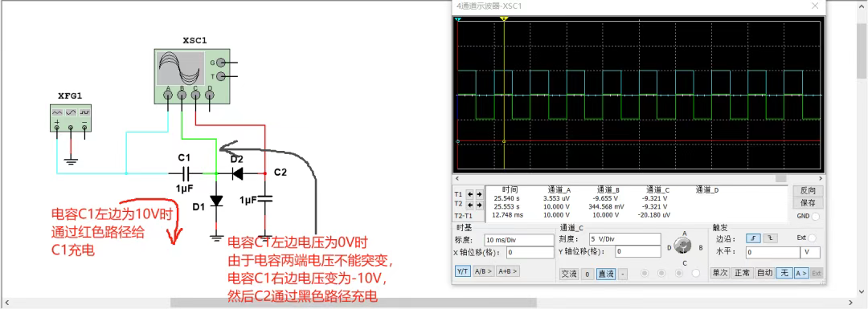
Task: Click the 保存 save button
Action: click(x=808, y=203)
